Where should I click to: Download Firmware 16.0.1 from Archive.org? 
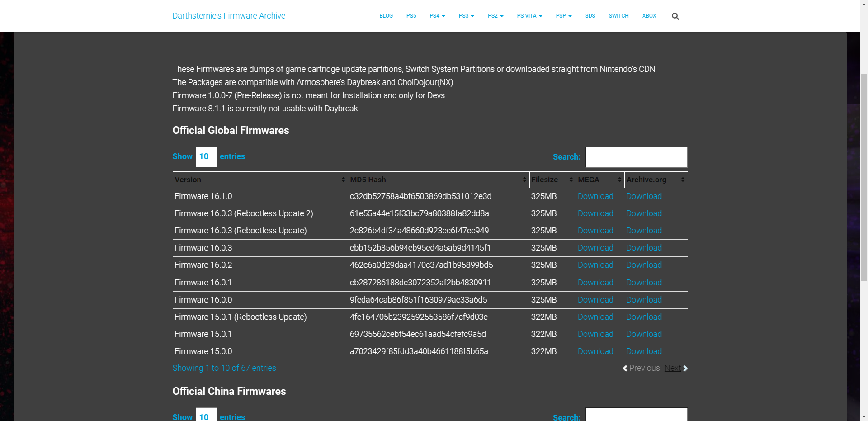click(644, 283)
